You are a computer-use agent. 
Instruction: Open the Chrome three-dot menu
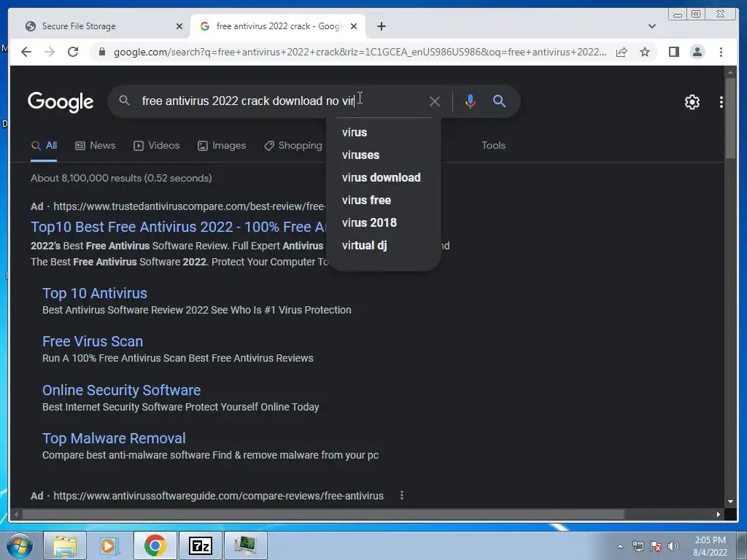click(721, 52)
